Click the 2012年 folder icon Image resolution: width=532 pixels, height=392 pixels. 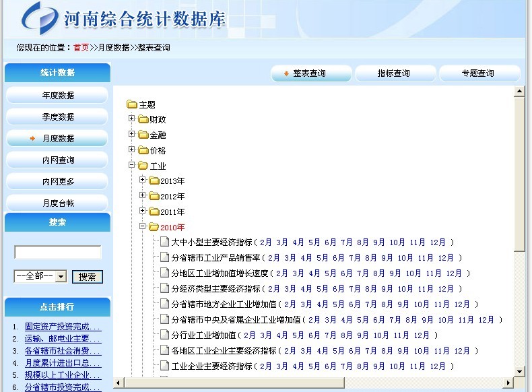(154, 196)
